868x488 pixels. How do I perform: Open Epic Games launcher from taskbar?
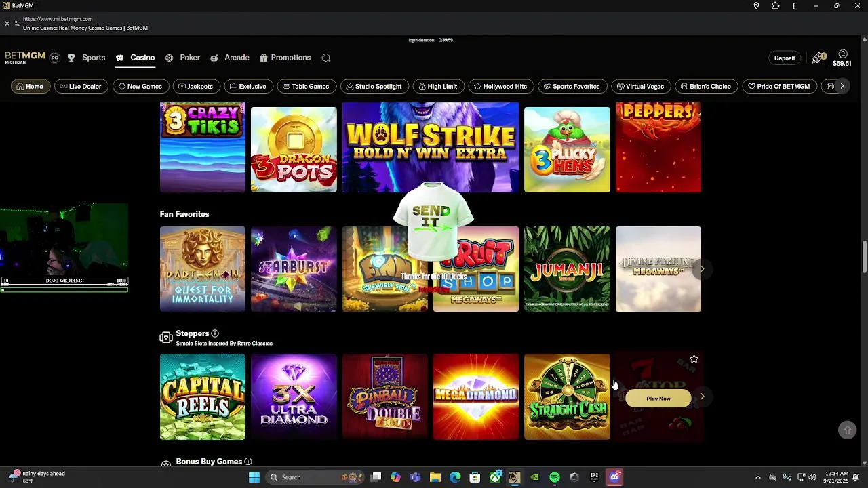pos(595,477)
